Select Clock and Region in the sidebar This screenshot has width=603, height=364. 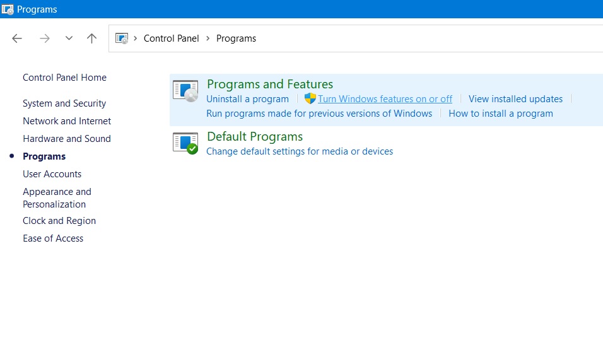59,221
